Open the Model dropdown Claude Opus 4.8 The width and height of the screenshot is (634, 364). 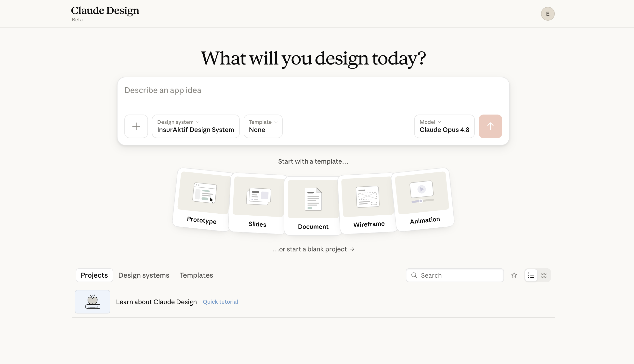point(444,126)
